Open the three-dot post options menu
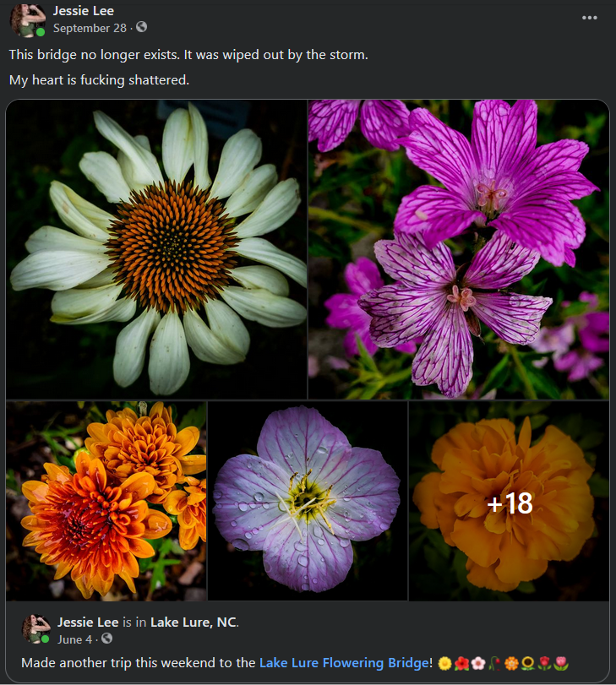This screenshot has height=685, width=616. [x=589, y=18]
